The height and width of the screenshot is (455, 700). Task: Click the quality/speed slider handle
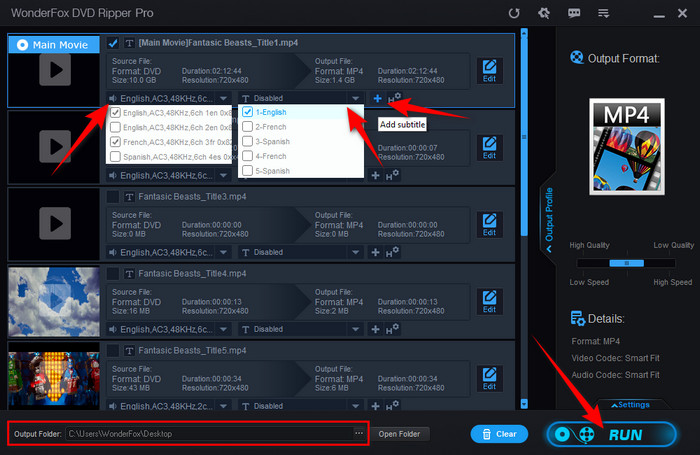(626, 263)
